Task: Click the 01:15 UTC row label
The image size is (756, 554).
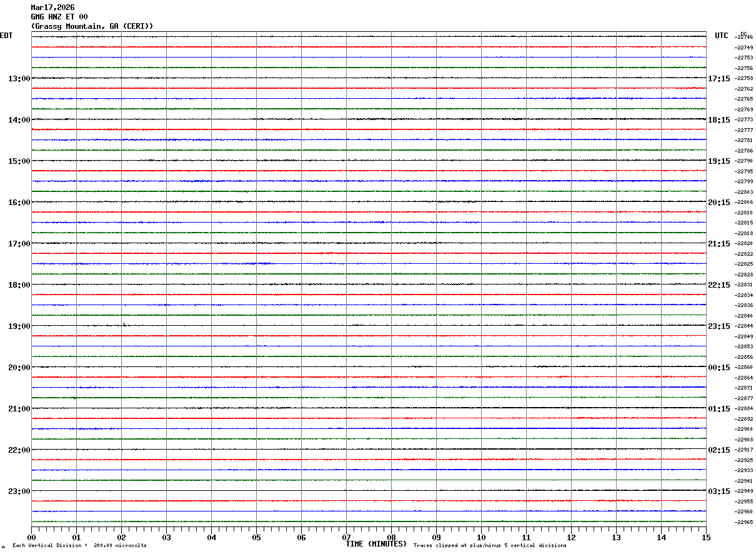Action: [x=719, y=409]
